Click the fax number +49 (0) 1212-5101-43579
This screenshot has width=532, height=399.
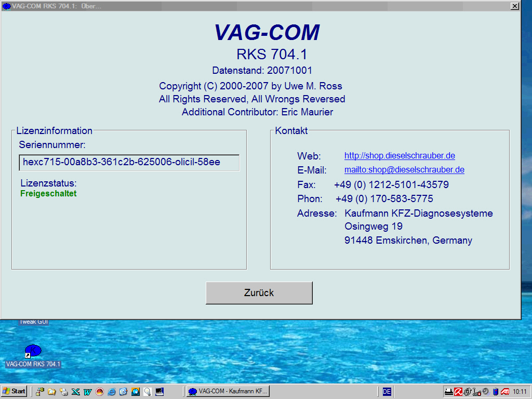[x=392, y=184]
